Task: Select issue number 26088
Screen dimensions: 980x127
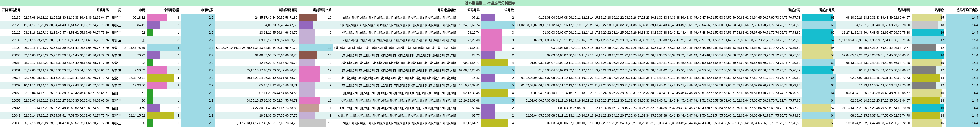Action: pyautogui.click(x=16, y=63)
